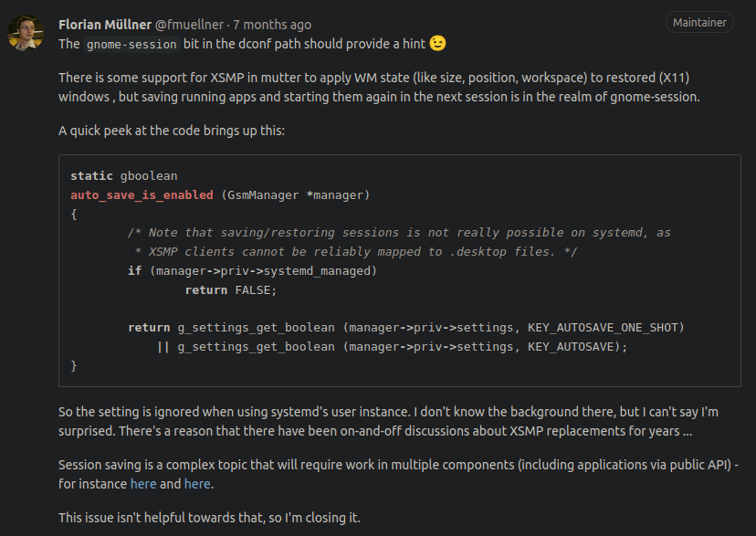
Task: Click the systemd_managed if-condition line
Action: [252, 271]
